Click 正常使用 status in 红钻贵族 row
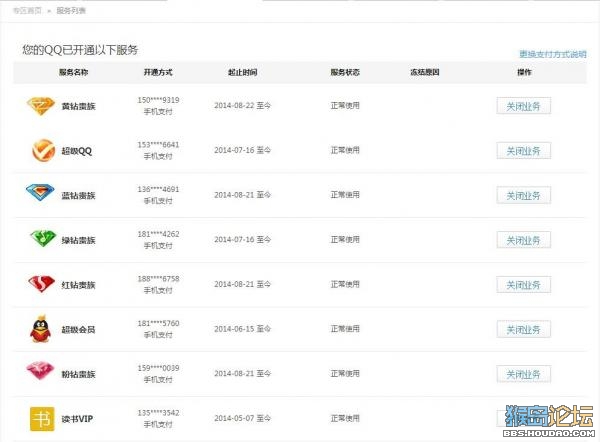Image resolution: width=600 pixels, height=442 pixels. (x=345, y=284)
